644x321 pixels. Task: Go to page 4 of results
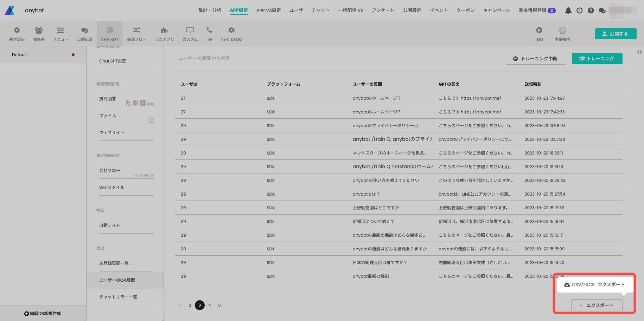210,305
